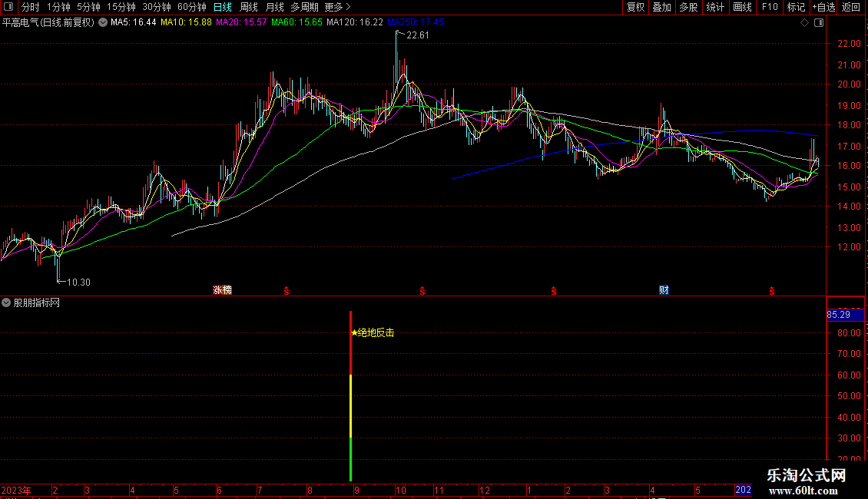Expand 更多 period options
The image size is (868, 499).
point(337,7)
